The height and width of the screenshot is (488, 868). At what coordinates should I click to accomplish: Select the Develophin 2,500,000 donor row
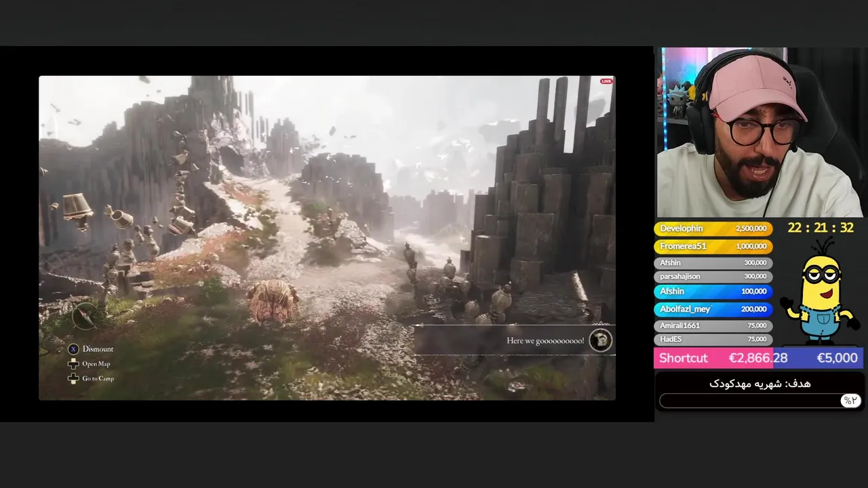[712, 229]
